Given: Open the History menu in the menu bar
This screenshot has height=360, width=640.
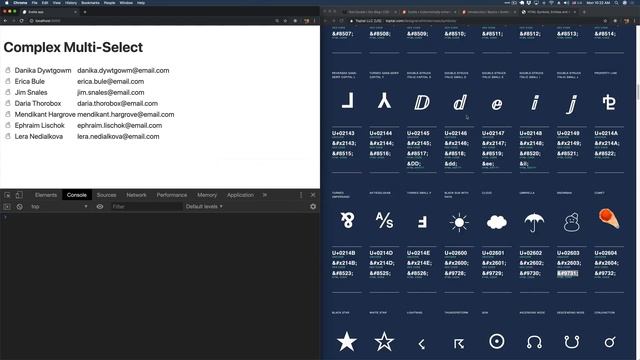Looking at the screenshot, I should pyautogui.click(x=71, y=3).
